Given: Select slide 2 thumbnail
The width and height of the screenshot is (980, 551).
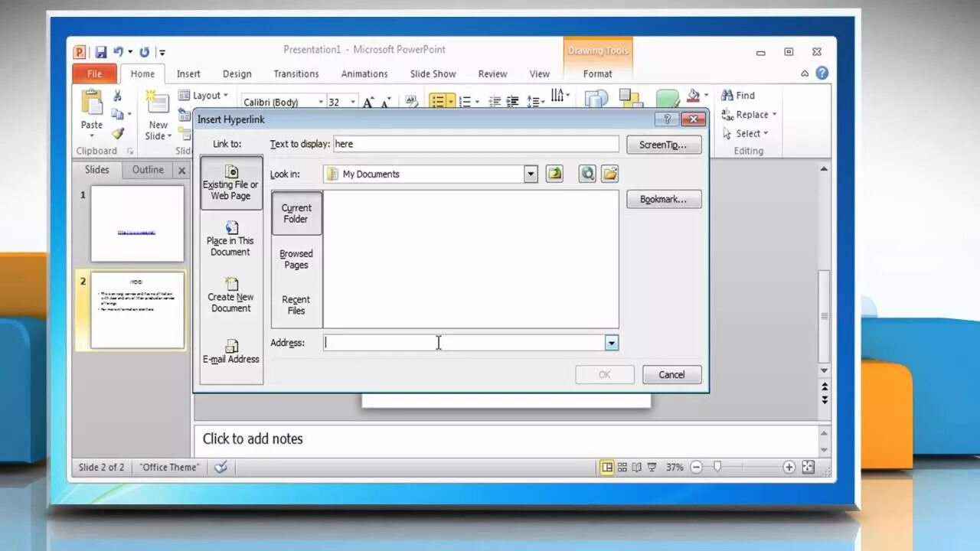Looking at the screenshot, I should click(x=137, y=310).
